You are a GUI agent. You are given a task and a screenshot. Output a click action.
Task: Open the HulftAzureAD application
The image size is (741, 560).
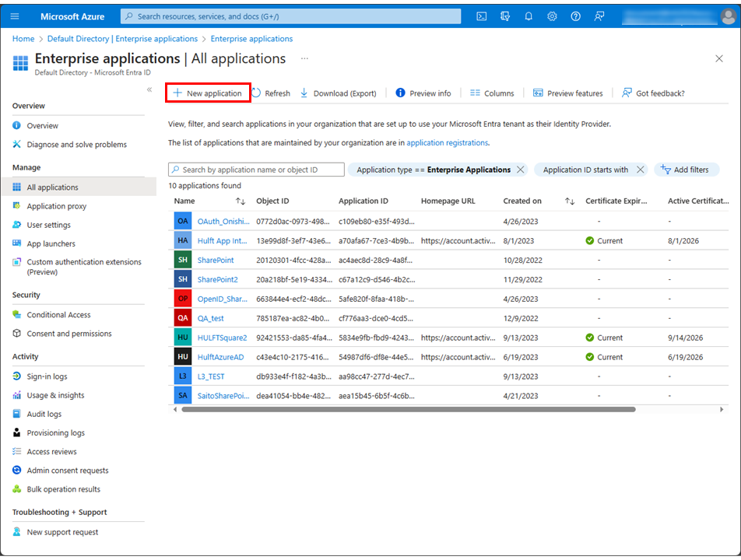point(221,357)
